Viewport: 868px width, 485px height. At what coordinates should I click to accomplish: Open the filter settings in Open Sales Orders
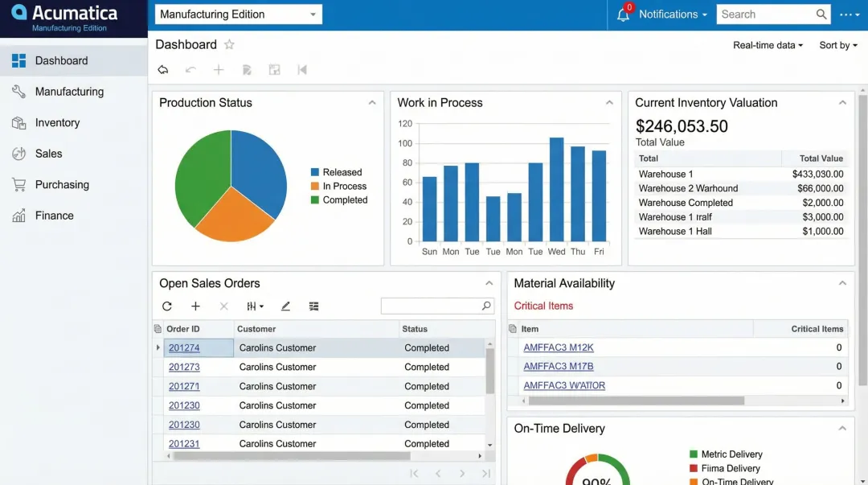252,306
